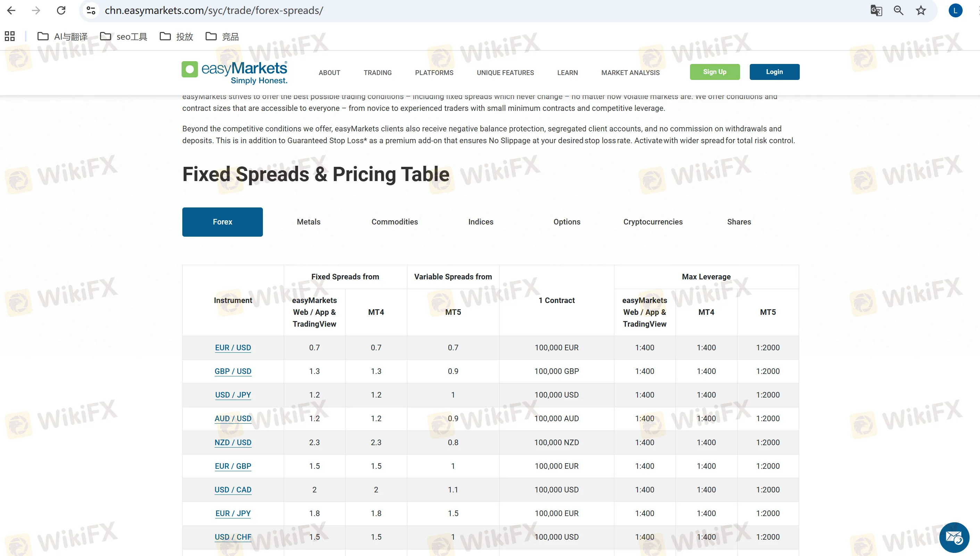This screenshot has height=556, width=980.
Task: Open the AI与翻译 bookmark folder
Action: [62, 36]
